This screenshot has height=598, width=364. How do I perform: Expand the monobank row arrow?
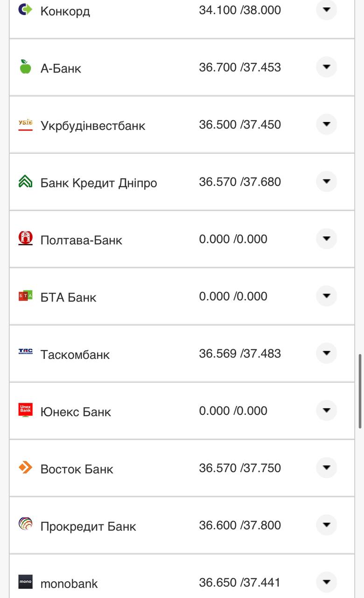(x=326, y=582)
